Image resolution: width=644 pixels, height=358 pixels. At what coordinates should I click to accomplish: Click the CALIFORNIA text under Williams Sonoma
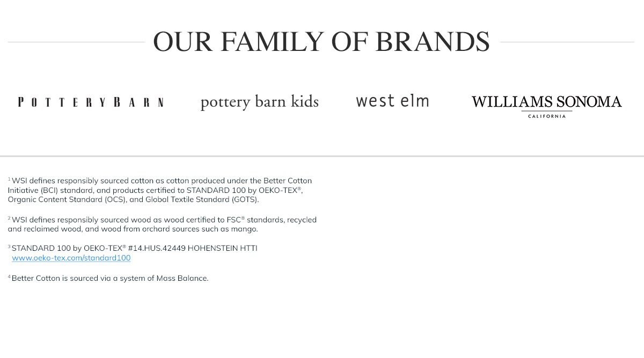click(546, 116)
